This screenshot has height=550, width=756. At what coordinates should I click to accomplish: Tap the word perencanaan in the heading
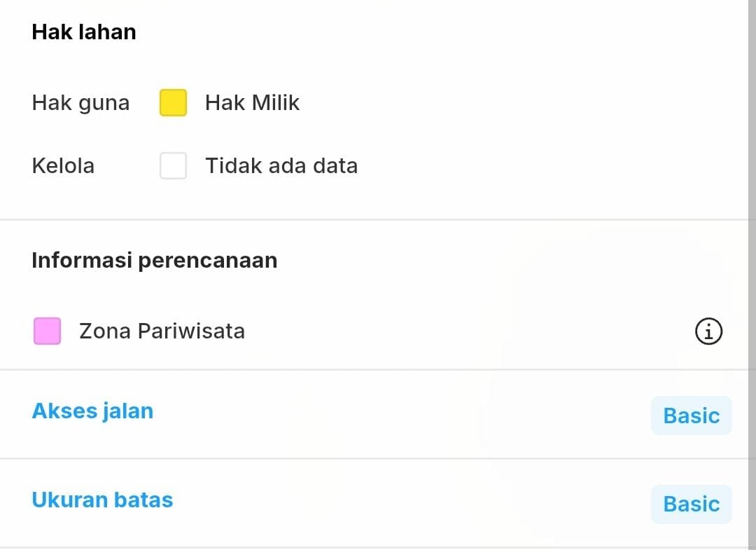click(208, 261)
